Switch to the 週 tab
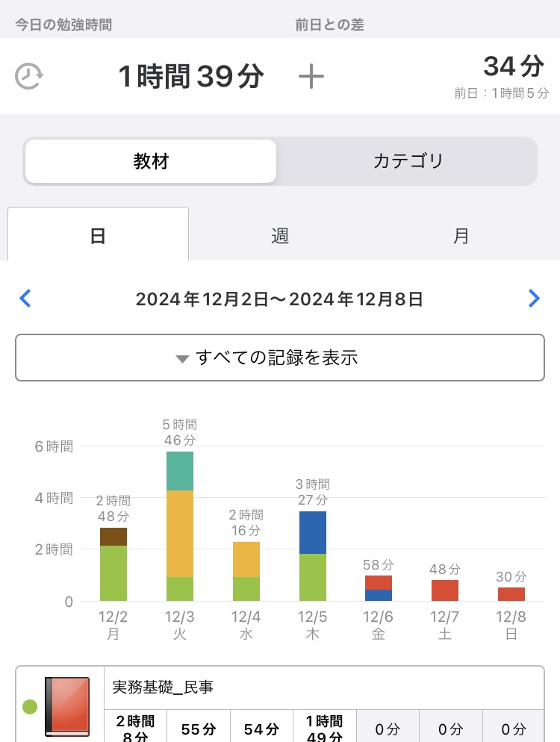 pos(280,236)
